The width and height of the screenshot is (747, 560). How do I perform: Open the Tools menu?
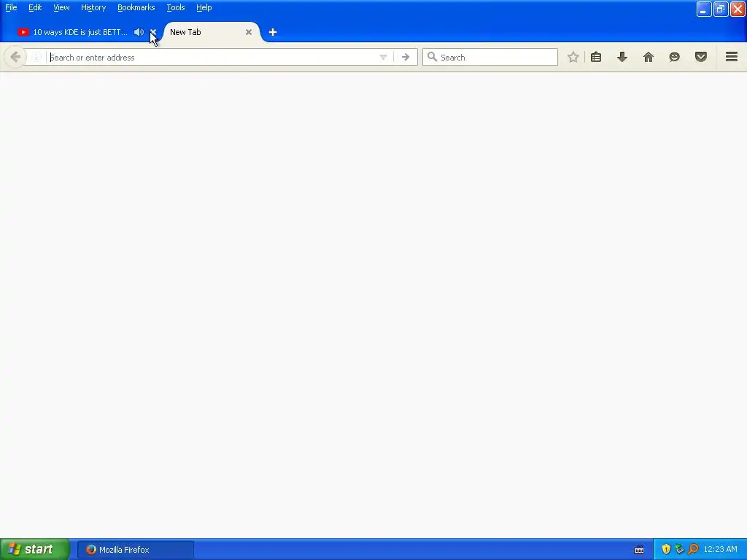point(176,7)
